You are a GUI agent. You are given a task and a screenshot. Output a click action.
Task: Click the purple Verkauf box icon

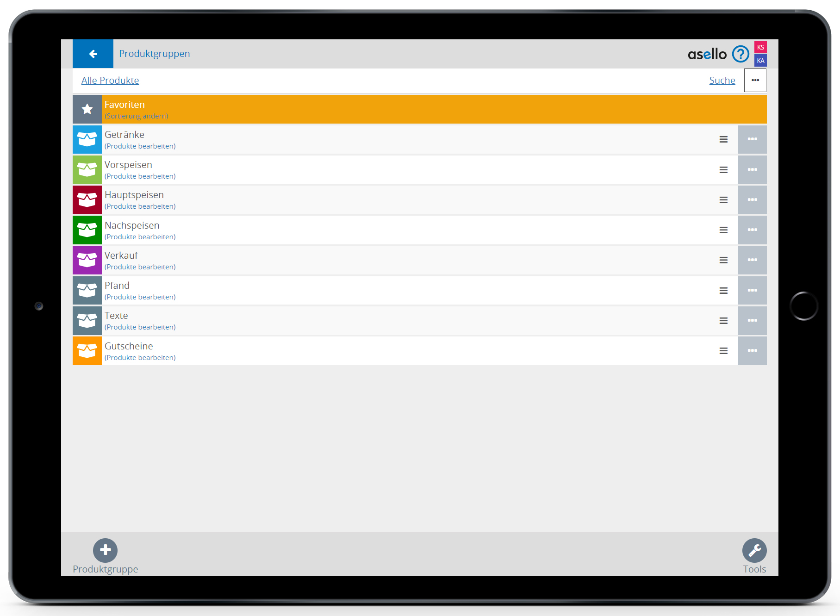pos(87,260)
